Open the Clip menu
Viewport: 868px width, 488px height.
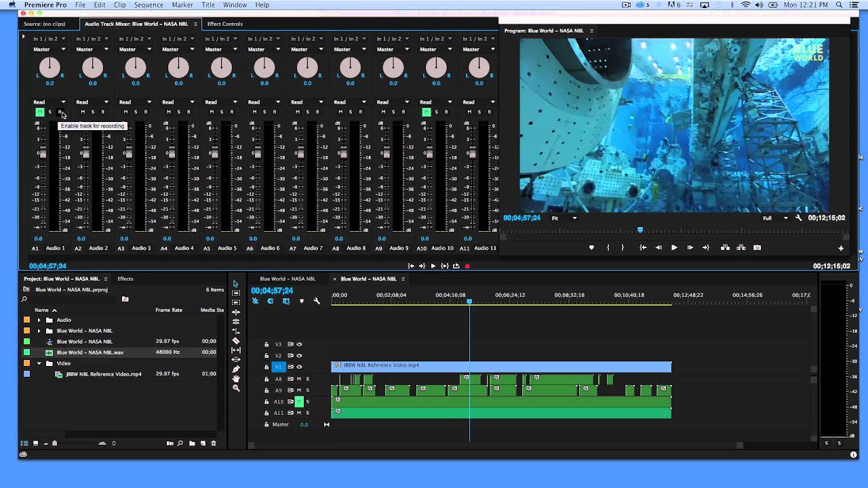pos(119,5)
